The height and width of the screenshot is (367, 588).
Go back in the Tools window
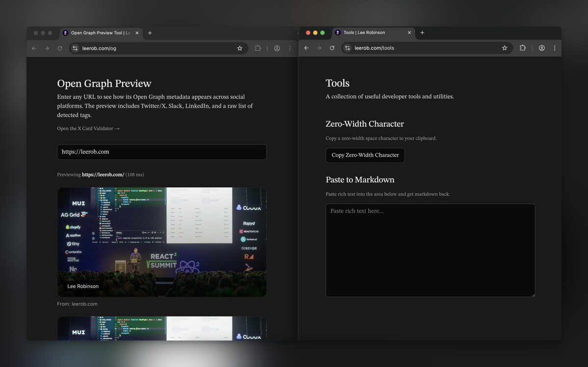(307, 48)
